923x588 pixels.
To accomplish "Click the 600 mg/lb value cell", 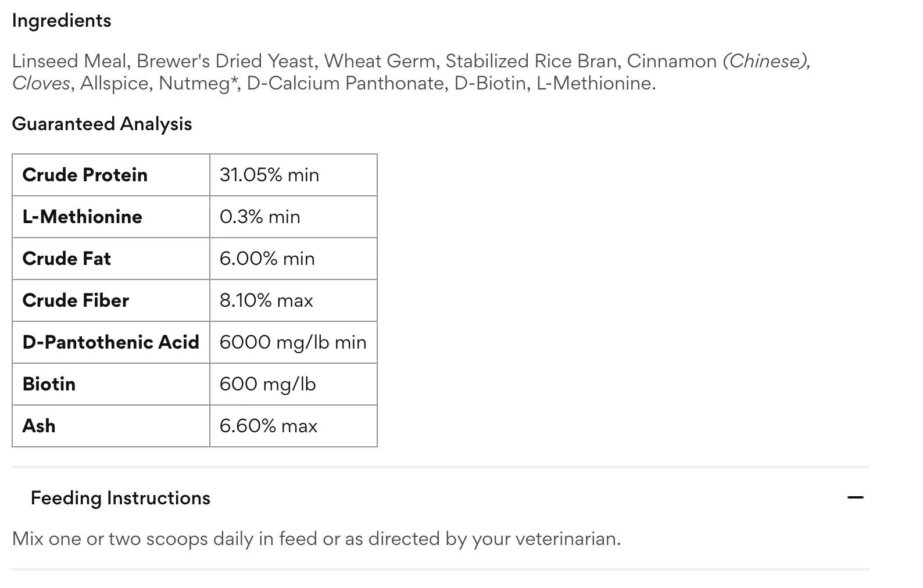I will point(294,384).
